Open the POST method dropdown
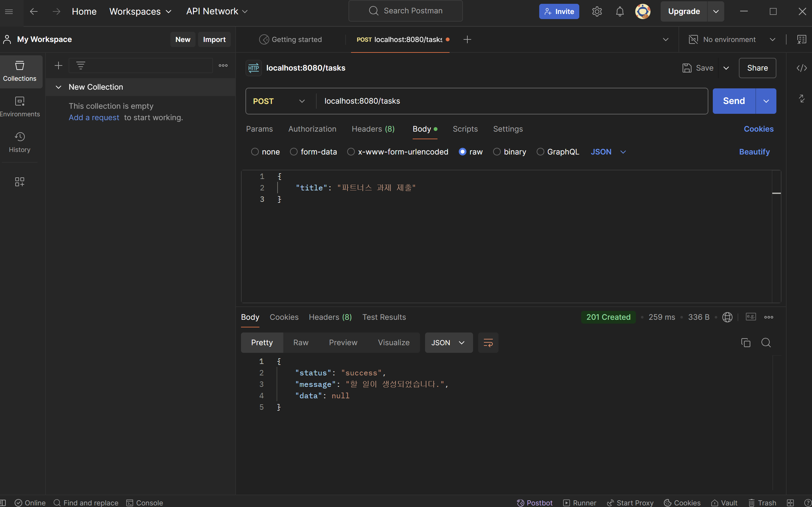The height and width of the screenshot is (507, 812). coord(279,101)
